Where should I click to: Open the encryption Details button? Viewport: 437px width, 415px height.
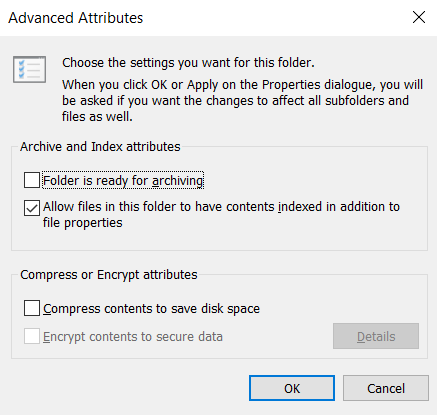click(376, 336)
